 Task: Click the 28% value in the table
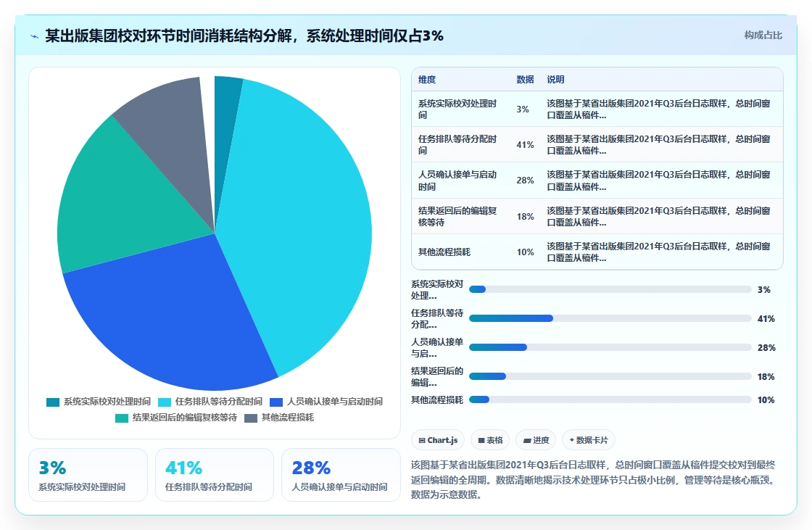tap(525, 181)
